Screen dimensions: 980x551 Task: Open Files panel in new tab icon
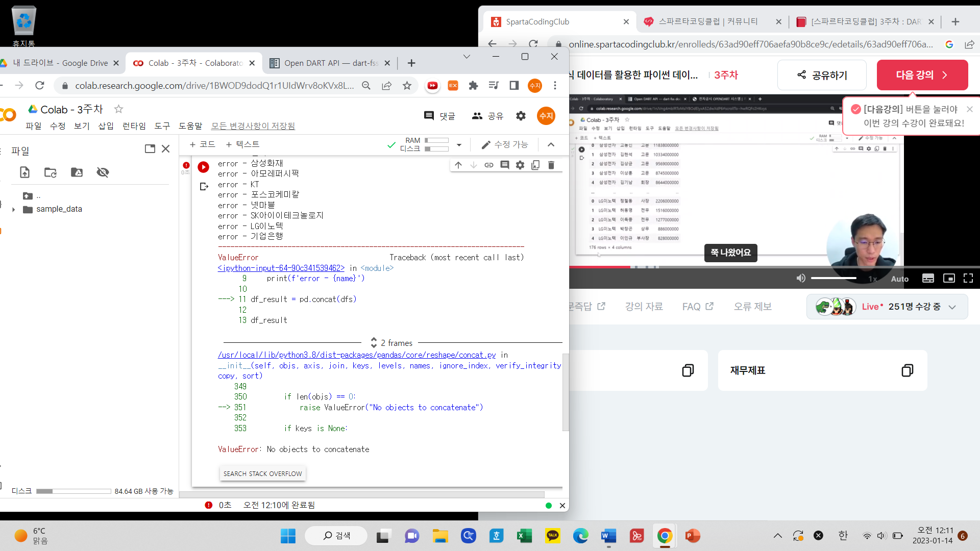click(x=150, y=149)
